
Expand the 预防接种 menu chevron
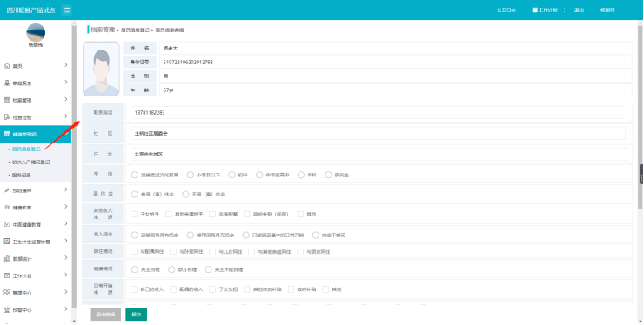tap(66, 189)
